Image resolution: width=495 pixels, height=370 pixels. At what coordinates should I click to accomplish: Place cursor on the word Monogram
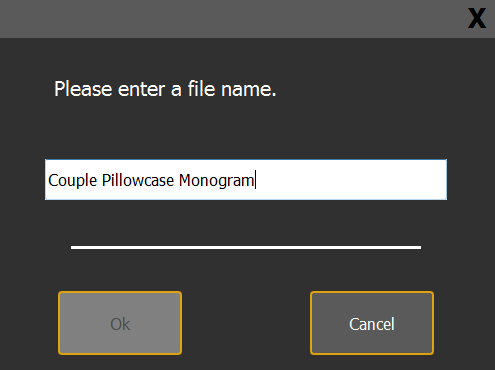(x=216, y=181)
